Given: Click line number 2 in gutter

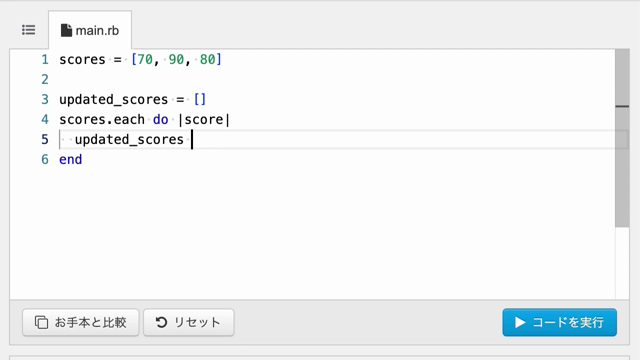Looking at the screenshot, I should pos(45,80).
